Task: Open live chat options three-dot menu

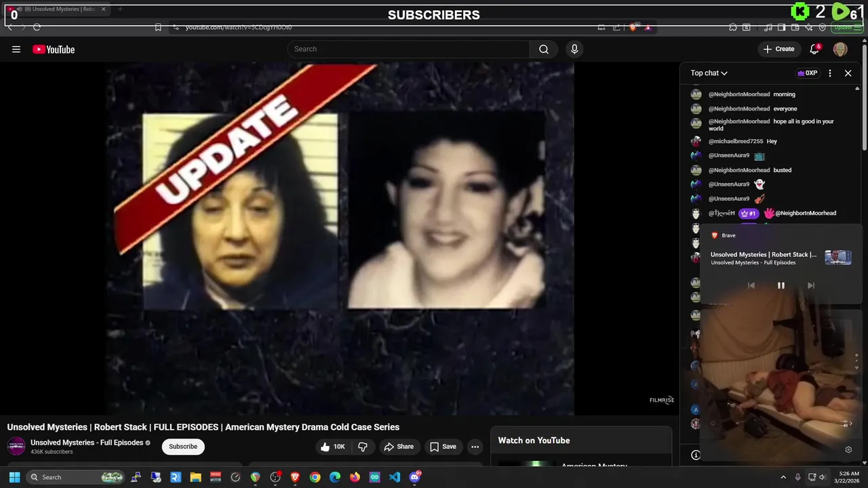Action: coord(830,73)
